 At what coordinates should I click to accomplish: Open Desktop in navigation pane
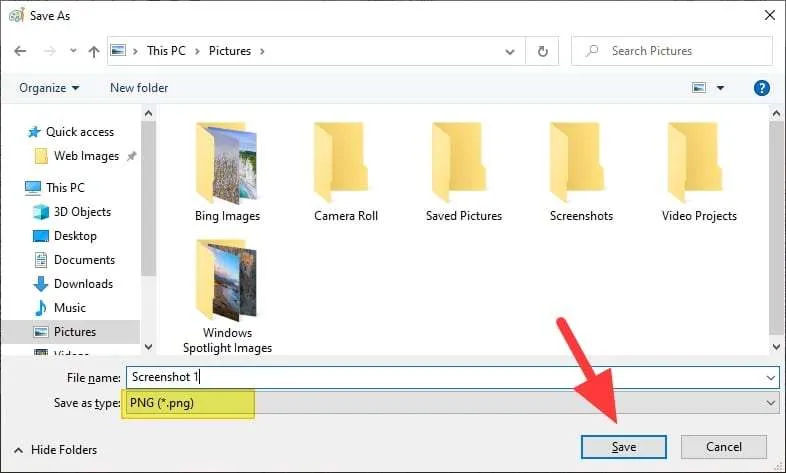(x=75, y=236)
